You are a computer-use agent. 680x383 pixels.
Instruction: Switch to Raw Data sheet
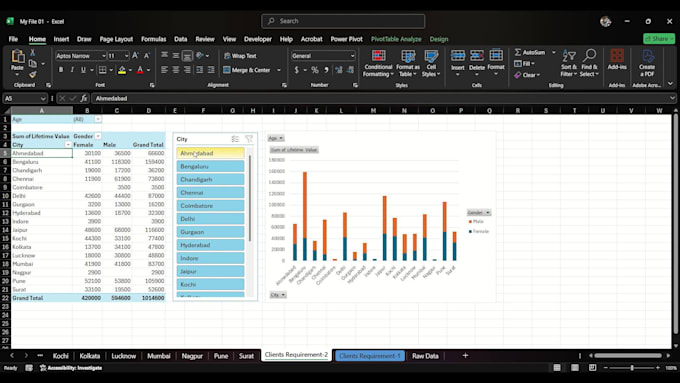point(425,356)
